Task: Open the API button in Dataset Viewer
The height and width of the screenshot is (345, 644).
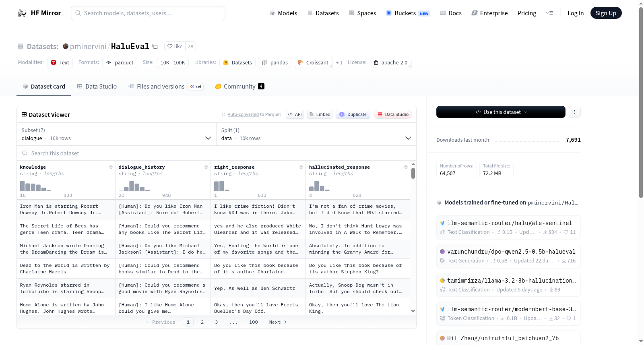Action: 295,114
